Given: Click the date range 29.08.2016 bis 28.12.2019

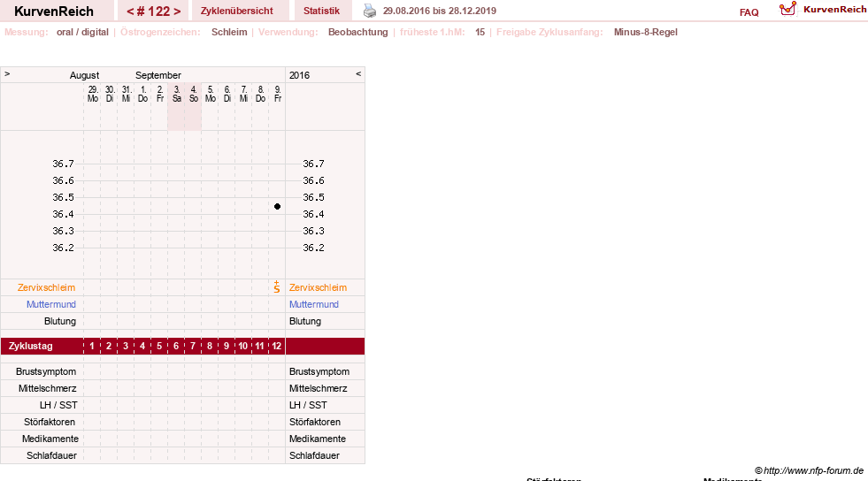Looking at the screenshot, I should pyautogui.click(x=440, y=11).
